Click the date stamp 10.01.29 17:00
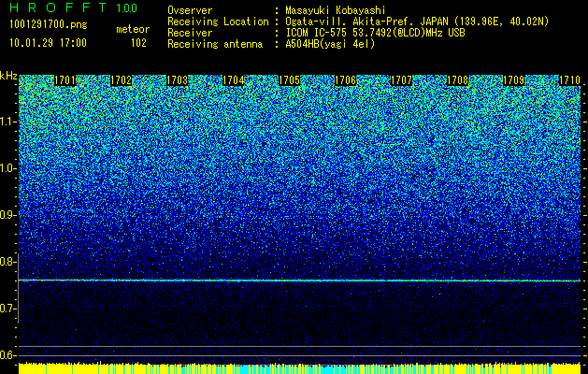 [x=48, y=43]
